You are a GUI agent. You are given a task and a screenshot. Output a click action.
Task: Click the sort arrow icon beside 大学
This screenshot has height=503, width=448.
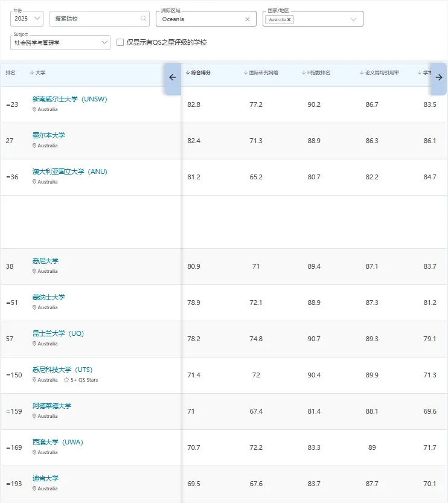pyautogui.click(x=32, y=73)
